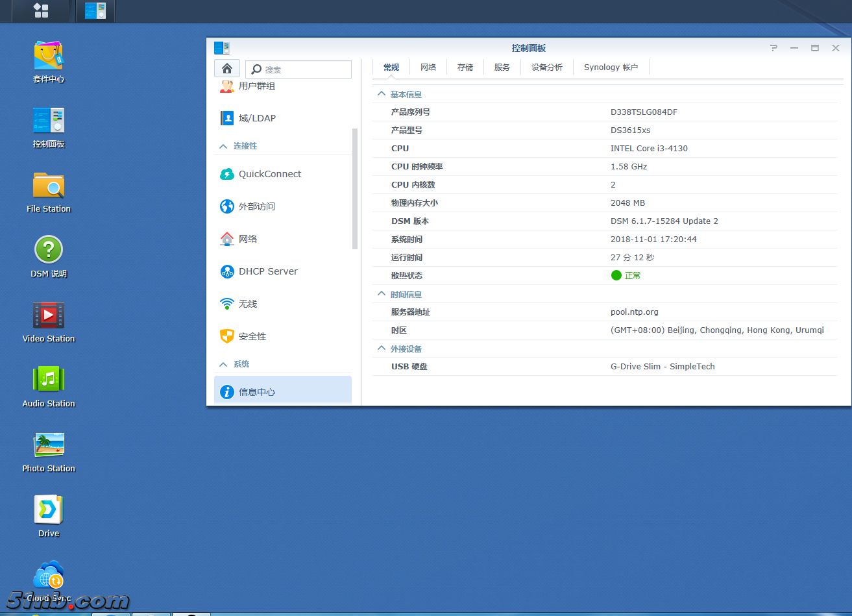The width and height of the screenshot is (852, 616).
Task: Collapse the 时间信息 section
Action: pyautogui.click(x=382, y=294)
